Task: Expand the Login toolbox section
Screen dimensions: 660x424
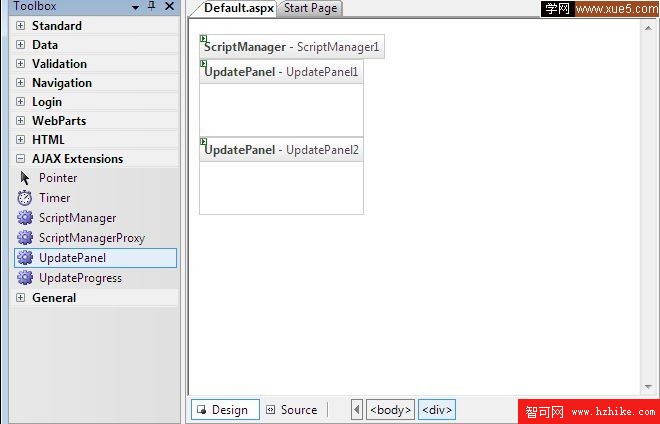Action: [20, 101]
